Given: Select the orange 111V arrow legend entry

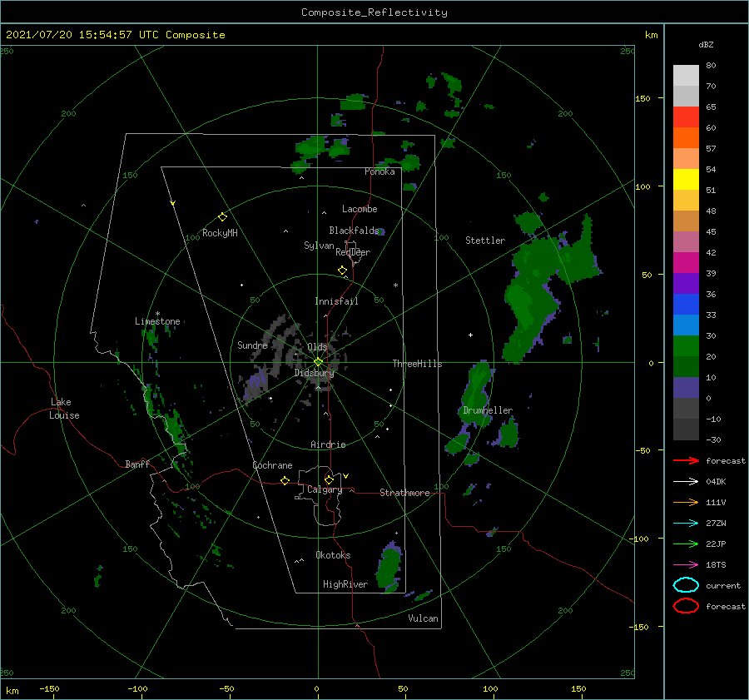Looking at the screenshot, I should [686, 502].
